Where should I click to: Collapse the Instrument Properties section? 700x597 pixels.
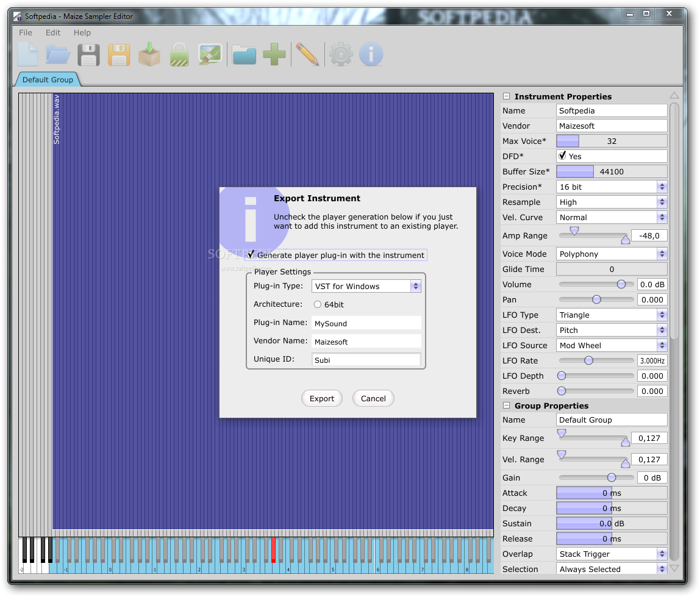tap(506, 96)
